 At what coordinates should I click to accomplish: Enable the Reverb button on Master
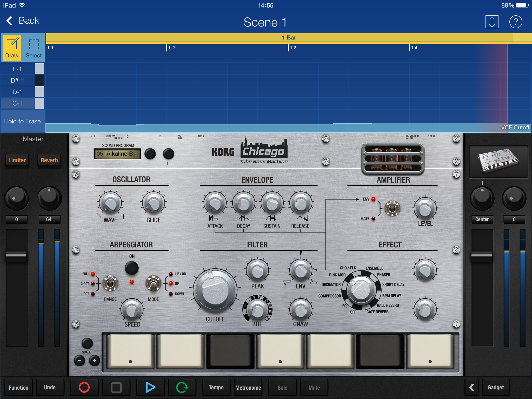click(49, 160)
